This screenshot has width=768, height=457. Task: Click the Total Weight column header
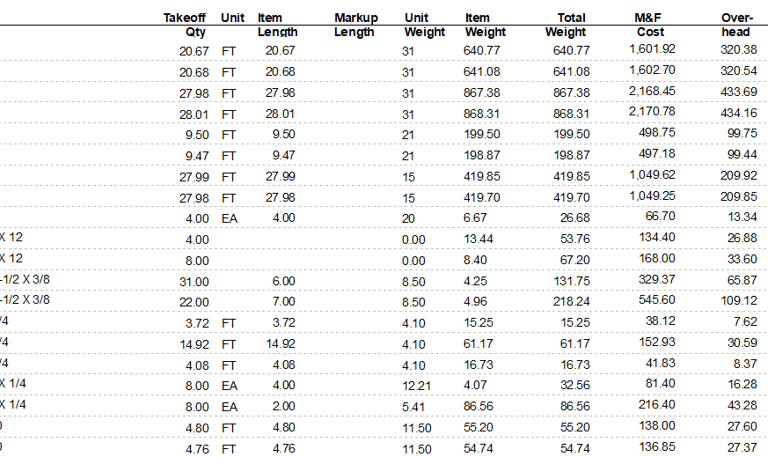566,25
